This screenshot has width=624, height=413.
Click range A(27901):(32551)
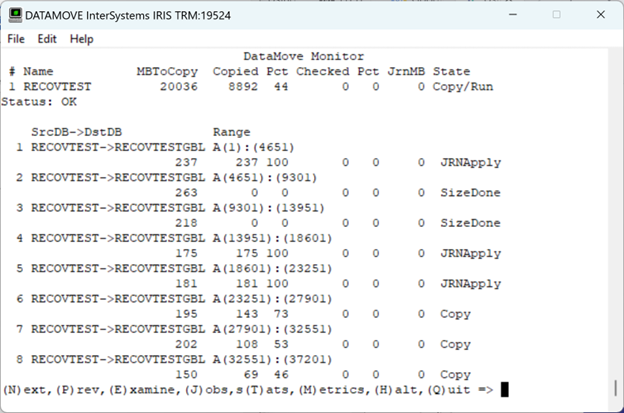click(x=272, y=329)
